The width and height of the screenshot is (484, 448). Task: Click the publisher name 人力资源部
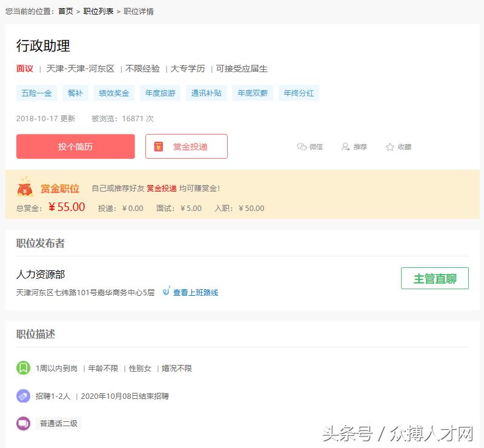coord(41,275)
